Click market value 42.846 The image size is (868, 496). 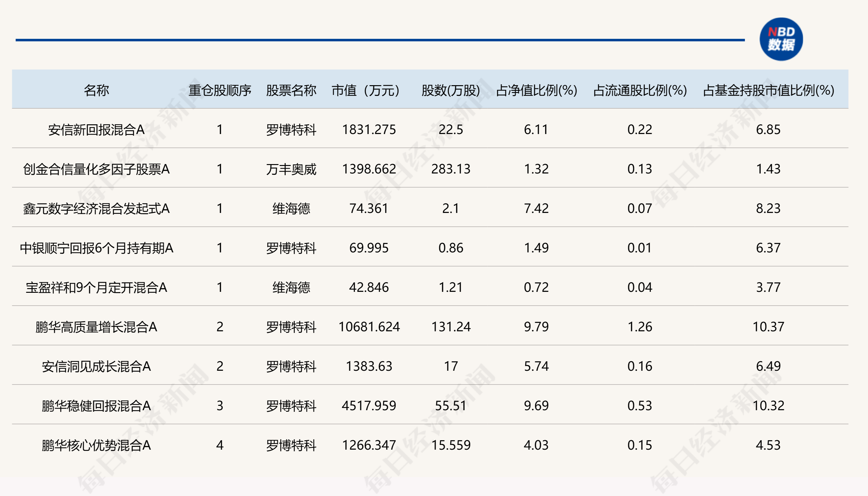(369, 287)
